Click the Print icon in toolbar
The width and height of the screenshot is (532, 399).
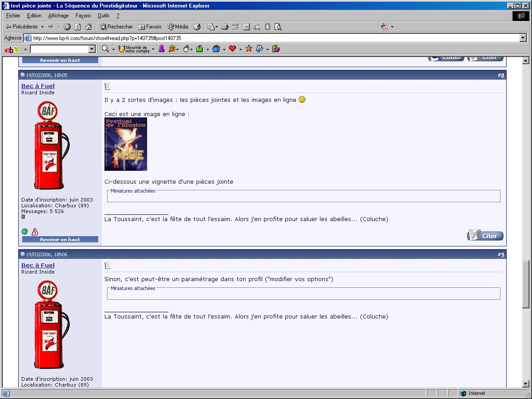click(225, 27)
